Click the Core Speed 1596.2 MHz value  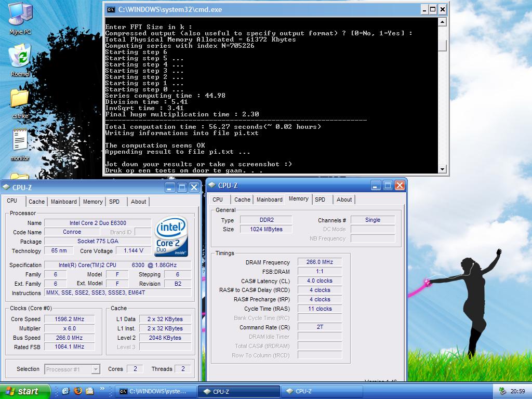coord(69,319)
